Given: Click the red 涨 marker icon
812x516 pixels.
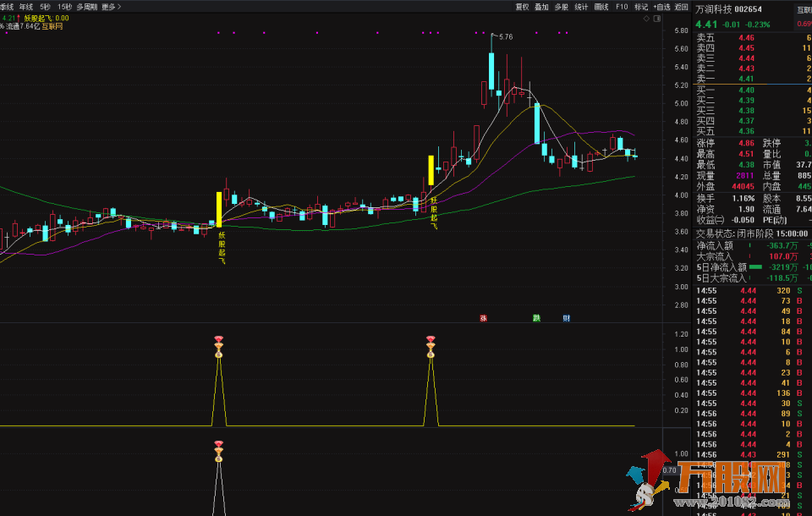Looking at the screenshot, I should pyautogui.click(x=484, y=318).
